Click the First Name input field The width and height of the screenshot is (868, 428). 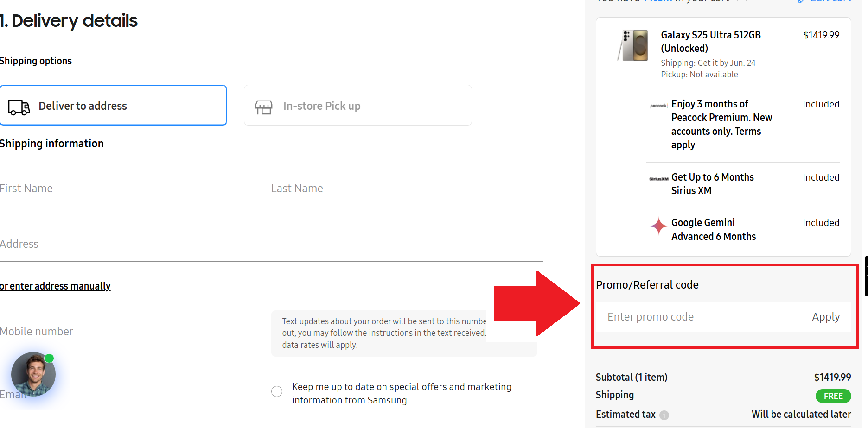click(x=132, y=189)
